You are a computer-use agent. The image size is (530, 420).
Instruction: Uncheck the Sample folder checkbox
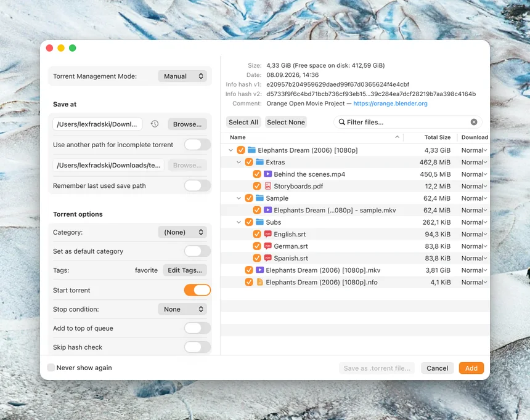click(249, 198)
